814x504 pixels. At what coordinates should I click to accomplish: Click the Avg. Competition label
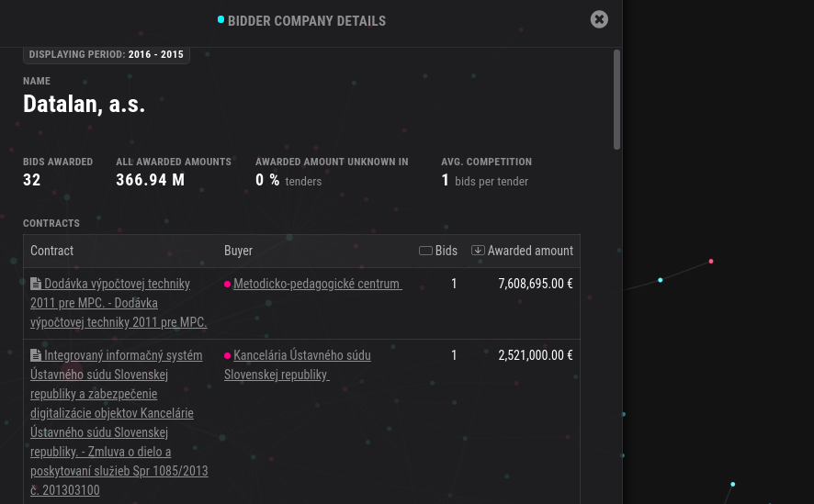486,162
